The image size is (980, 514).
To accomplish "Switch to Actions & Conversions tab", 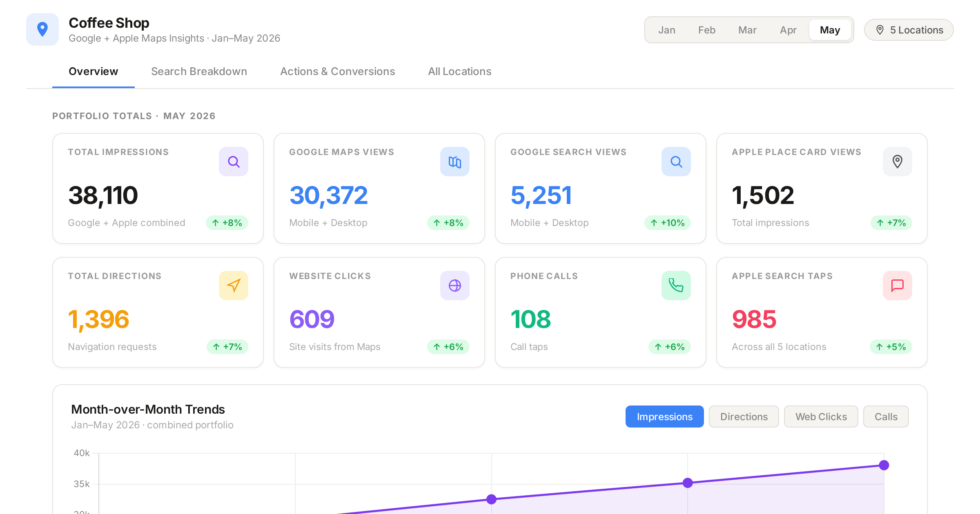I will click(337, 71).
